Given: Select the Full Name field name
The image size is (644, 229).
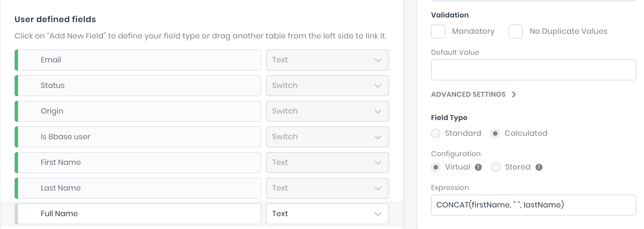Looking at the screenshot, I should coord(139,214).
